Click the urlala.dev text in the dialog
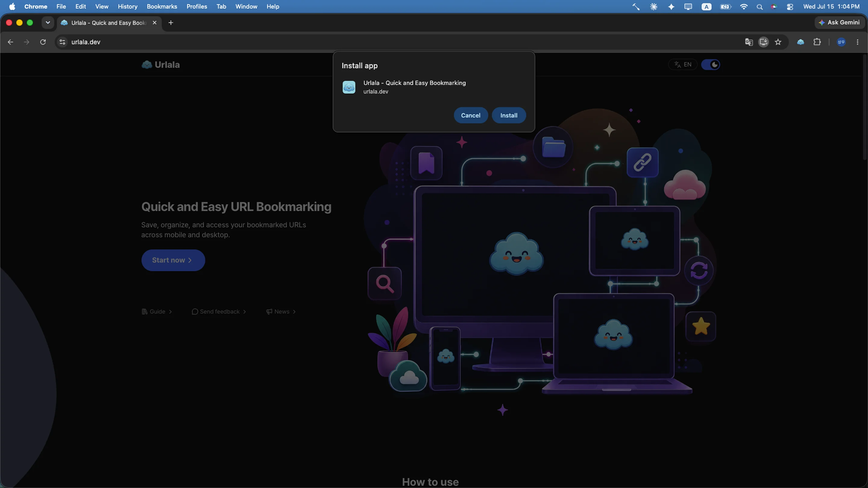Image resolution: width=868 pixels, height=488 pixels. pos(376,92)
